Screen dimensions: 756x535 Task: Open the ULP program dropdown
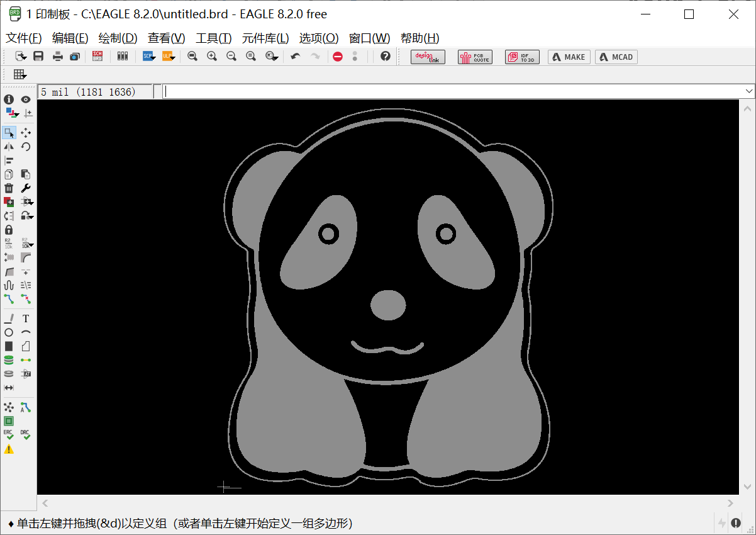click(x=169, y=56)
